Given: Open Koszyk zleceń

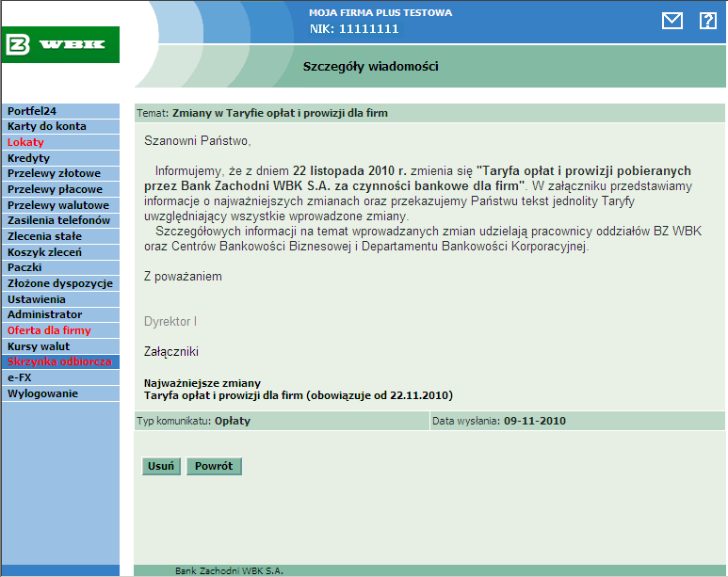Looking at the screenshot, I should tap(60, 251).
